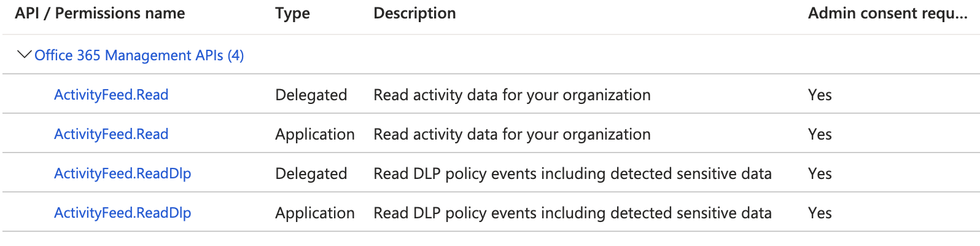Open the Delegated ActivityFeed.Read permission link
The width and height of the screenshot is (980, 246).
coord(111,95)
